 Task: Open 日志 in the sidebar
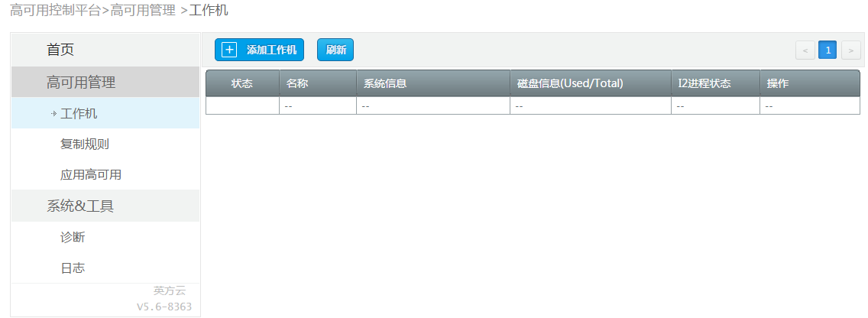[105, 268]
